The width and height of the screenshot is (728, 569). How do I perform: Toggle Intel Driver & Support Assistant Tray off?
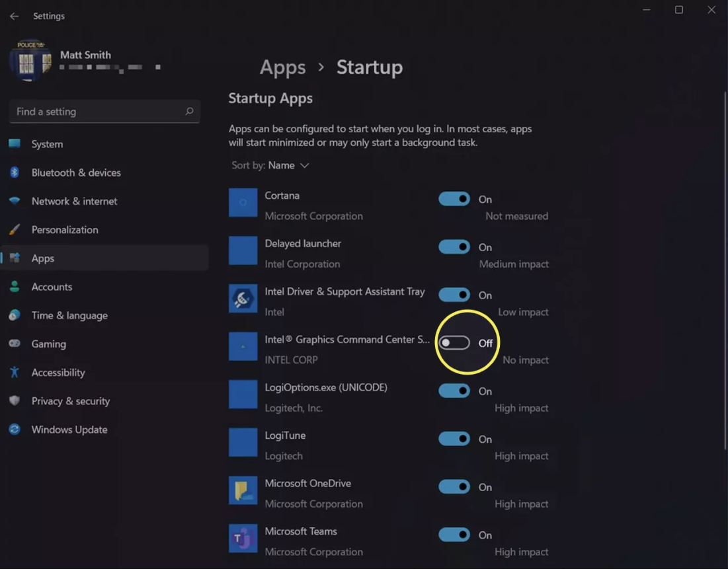454,295
